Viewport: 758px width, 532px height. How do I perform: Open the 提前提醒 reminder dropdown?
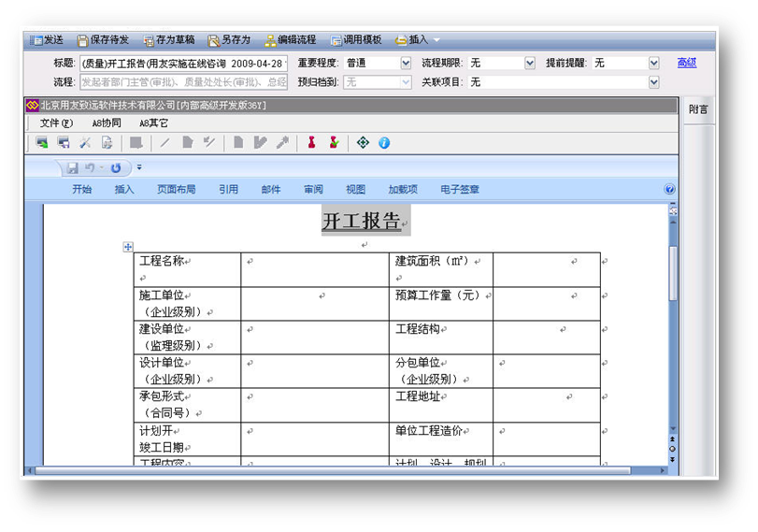654,64
